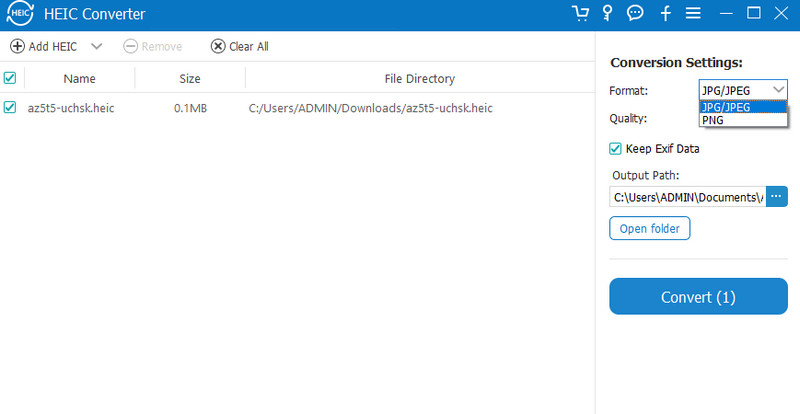
Task: Select PNG from the format list
Action: click(x=743, y=120)
